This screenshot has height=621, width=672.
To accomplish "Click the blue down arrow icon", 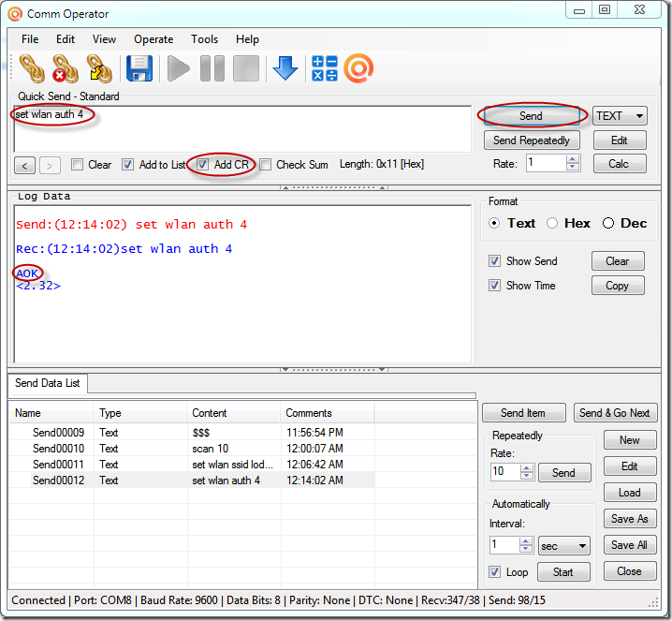I will point(285,68).
